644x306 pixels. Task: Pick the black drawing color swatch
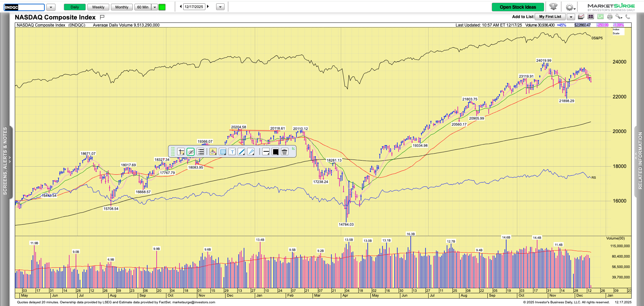pos(275,152)
